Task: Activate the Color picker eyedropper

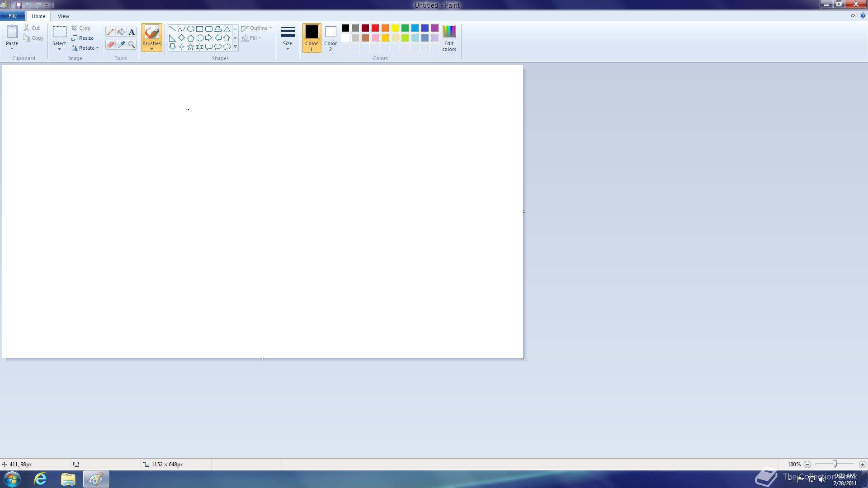Action: click(121, 44)
